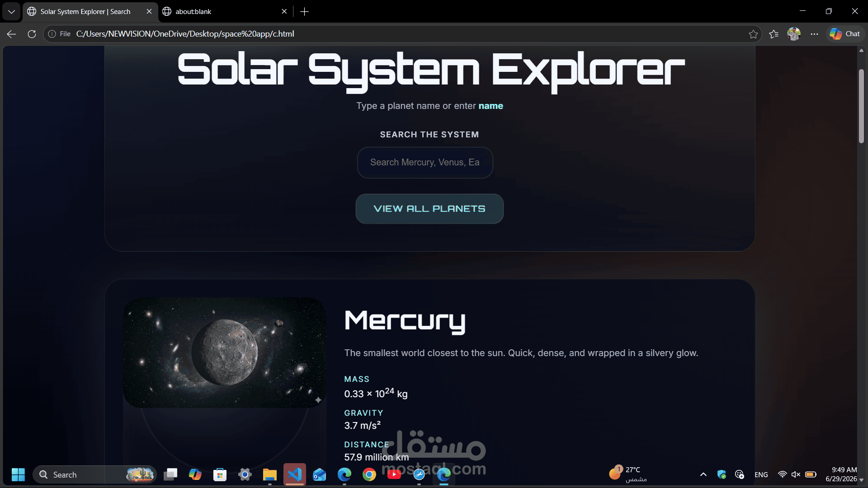The width and height of the screenshot is (868, 488).
Task: Switch to the Solar System Explorer tab
Action: click(x=85, y=12)
